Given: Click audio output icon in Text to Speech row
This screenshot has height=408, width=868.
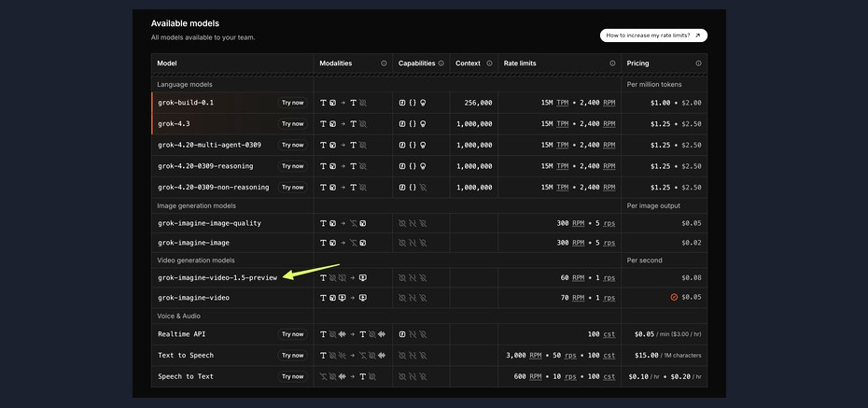Looking at the screenshot, I should [382, 356].
